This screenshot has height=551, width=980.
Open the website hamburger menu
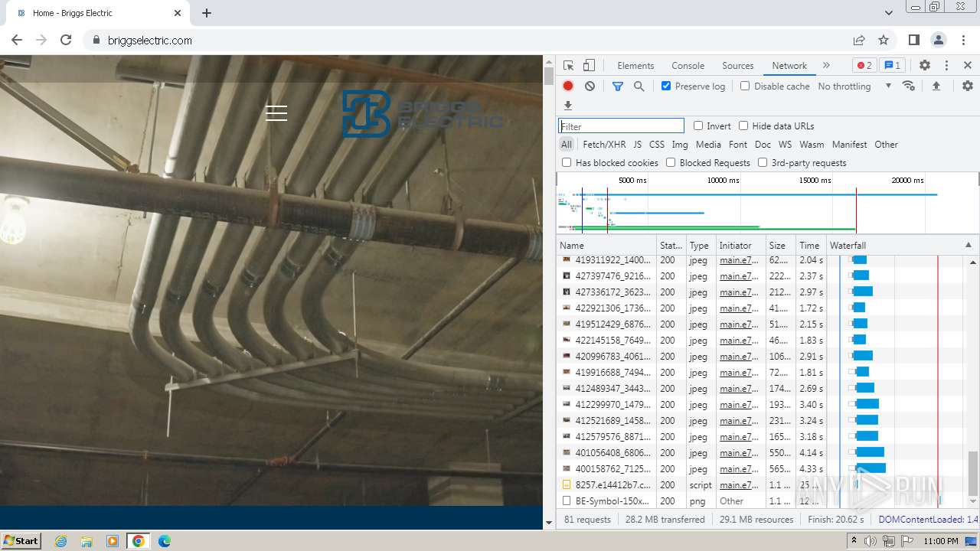(276, 113)
